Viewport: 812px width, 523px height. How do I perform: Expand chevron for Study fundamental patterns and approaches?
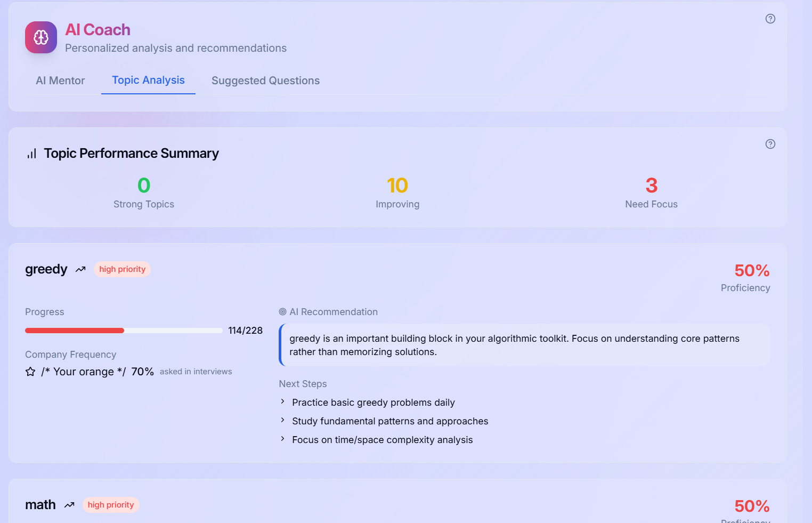[x=282, y=420]
